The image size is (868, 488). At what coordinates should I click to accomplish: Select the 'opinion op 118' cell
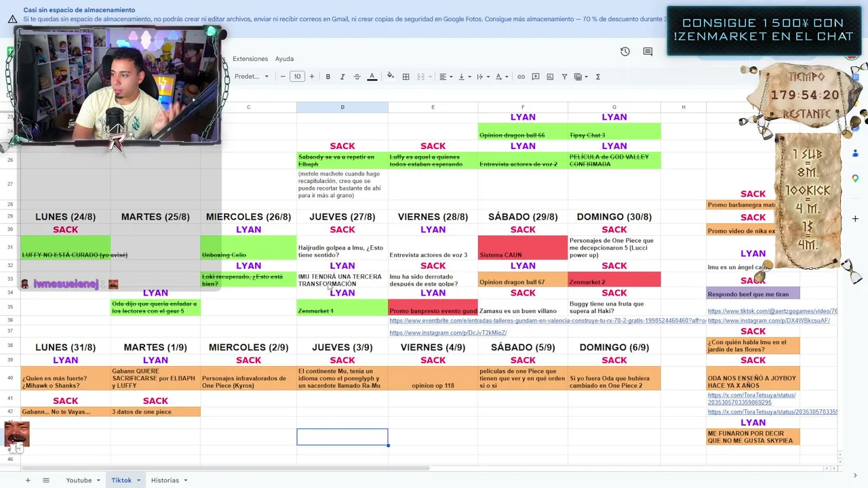(433, 378)
